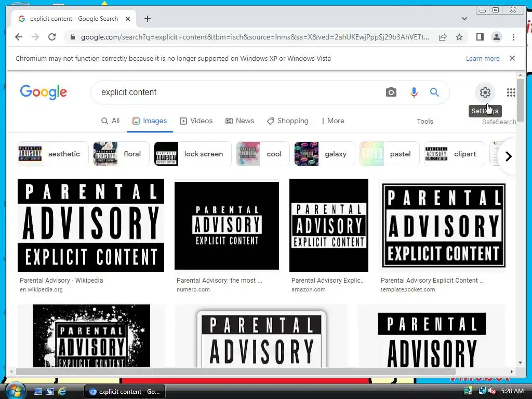Click the muted volume tray icon
This screenshot has width=532, height=399.
tap(492, 391)
